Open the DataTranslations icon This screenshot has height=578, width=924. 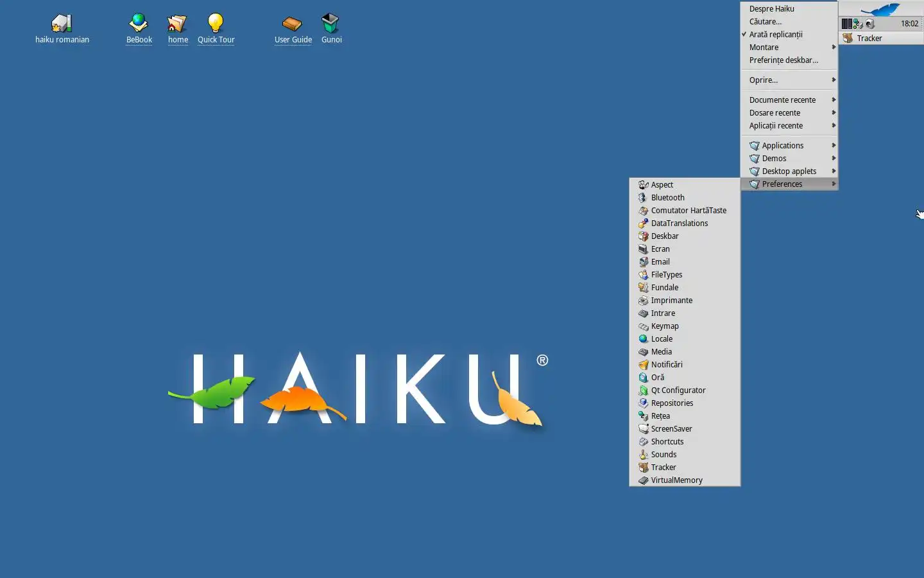coord(643,223)
